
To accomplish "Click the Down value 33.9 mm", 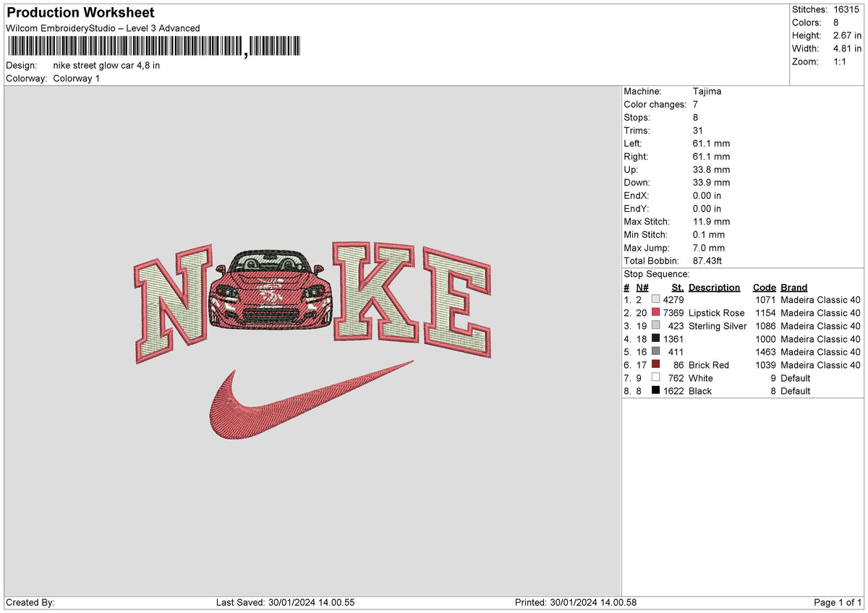I will click(x=711, y=182).
